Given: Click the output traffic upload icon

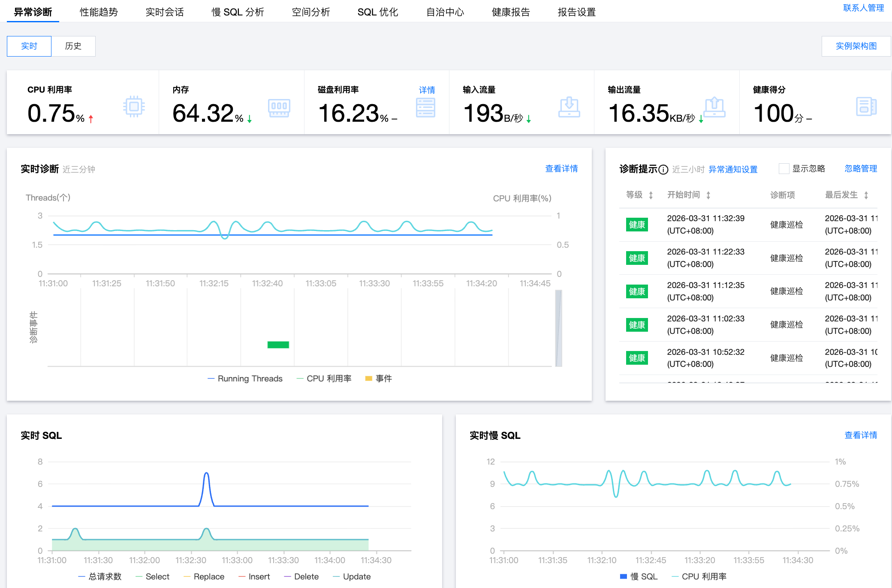Looking at the screenshot, I should 714,107.
